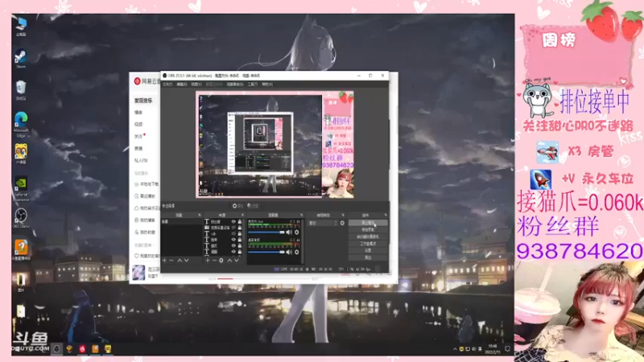Open the OBS 帮助 menu
This screenshot has height=362, width=644.
(x=267, y=84)
